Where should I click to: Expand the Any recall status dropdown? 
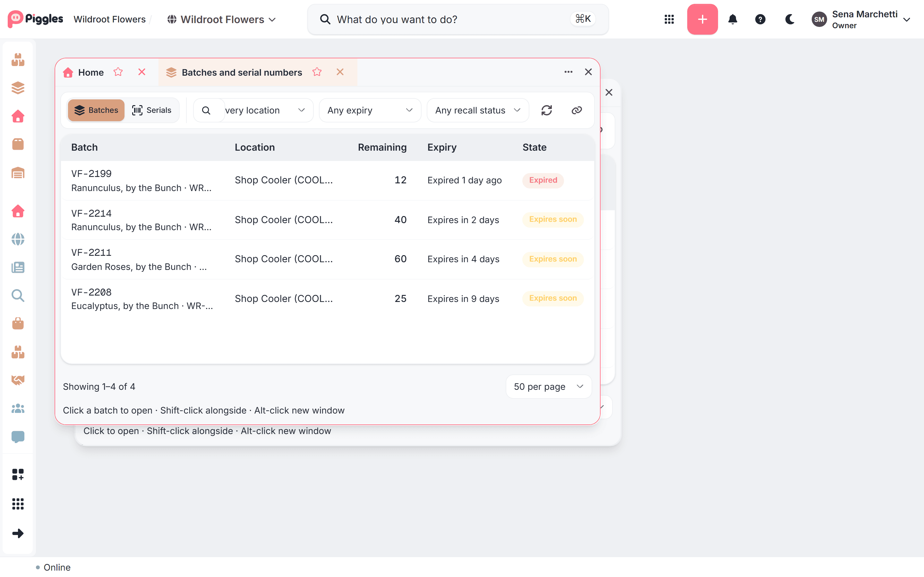tap(478, 110)
